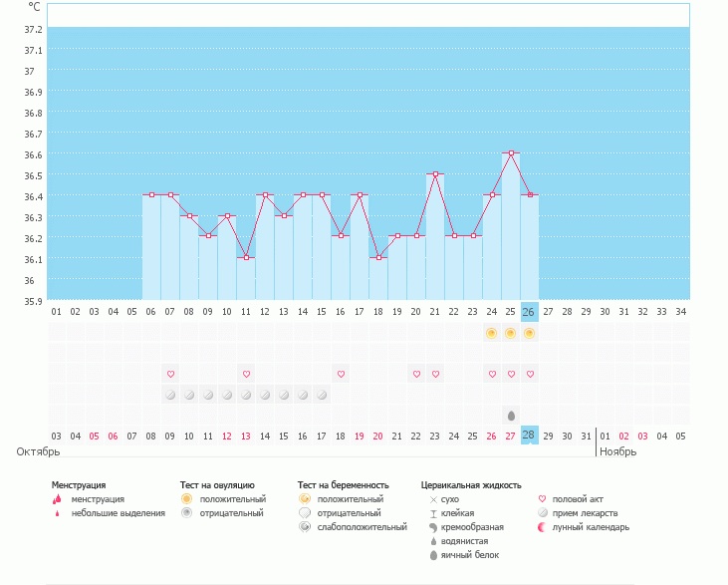Click the heart icon on cycle day 16

[341, 374]
